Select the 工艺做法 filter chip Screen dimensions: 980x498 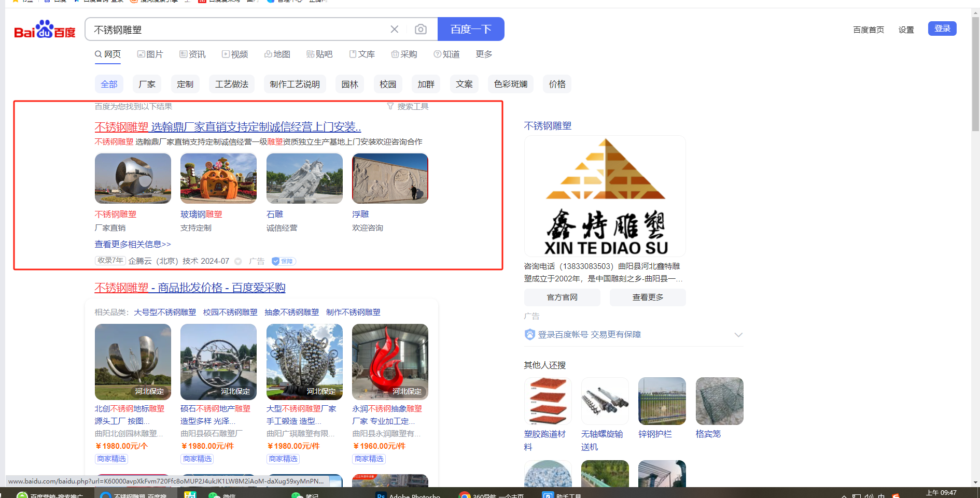232,84
